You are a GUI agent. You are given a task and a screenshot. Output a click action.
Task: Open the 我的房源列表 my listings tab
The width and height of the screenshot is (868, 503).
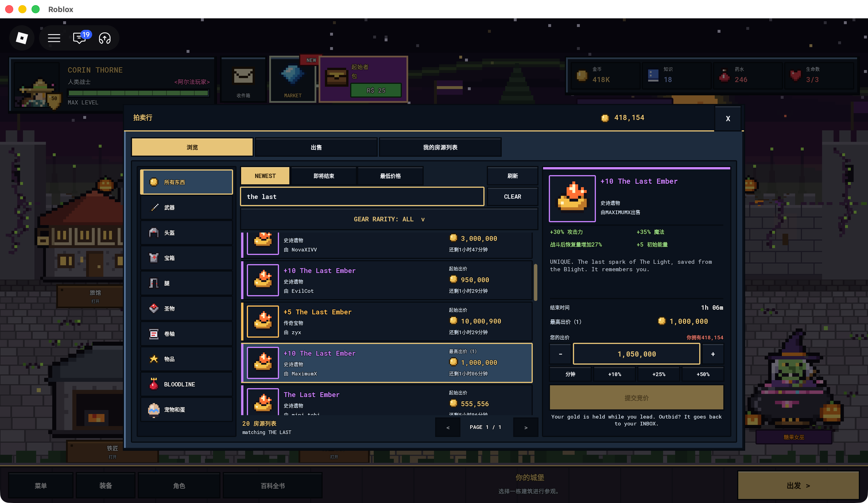440,147
